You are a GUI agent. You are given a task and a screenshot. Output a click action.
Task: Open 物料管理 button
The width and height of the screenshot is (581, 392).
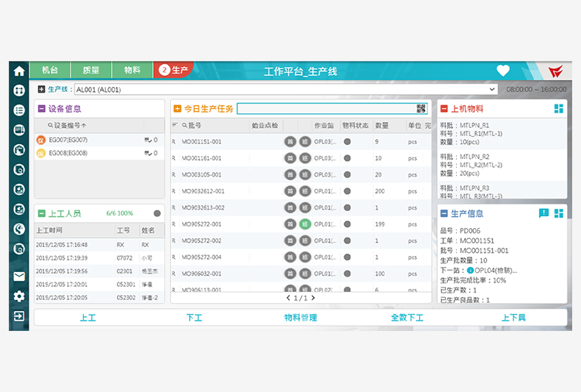(x=301, y=318)
